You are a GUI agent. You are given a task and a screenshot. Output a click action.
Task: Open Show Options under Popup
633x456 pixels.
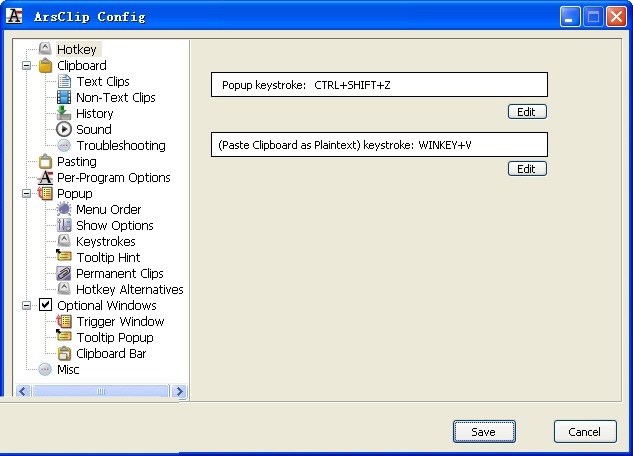(115, 225)
